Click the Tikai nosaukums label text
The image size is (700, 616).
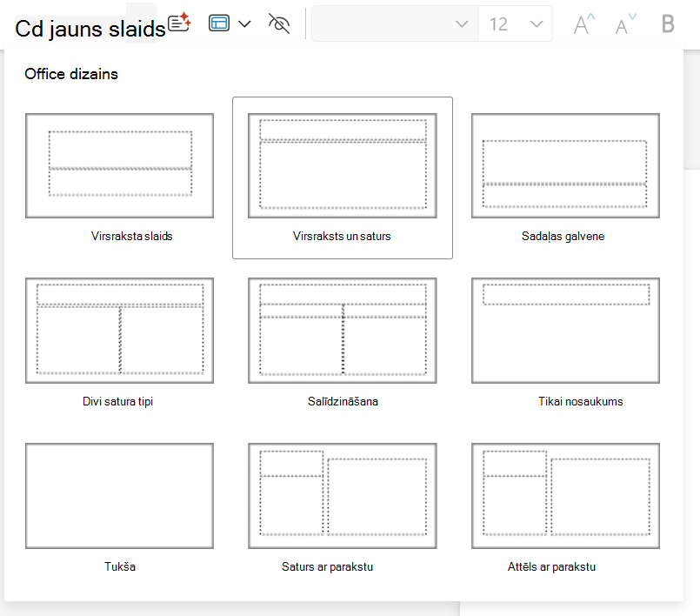pyautogui.click(x=580, y=401)
